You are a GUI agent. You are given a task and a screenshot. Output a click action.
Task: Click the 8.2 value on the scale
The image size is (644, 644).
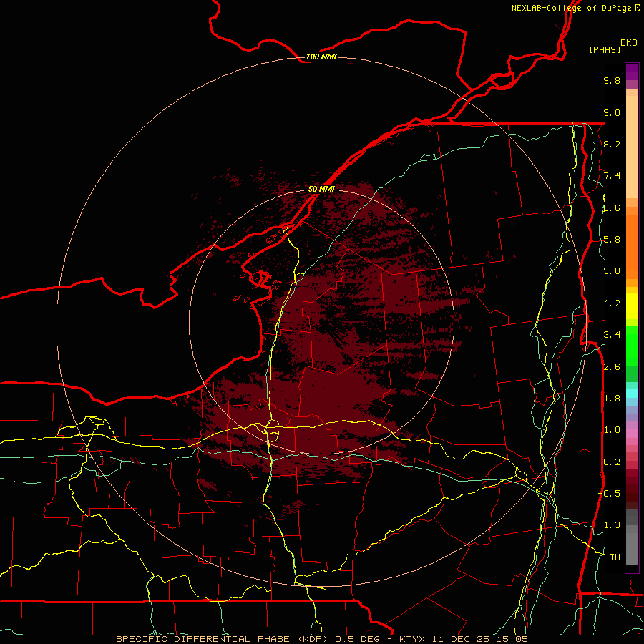click(x=612, y=144)
